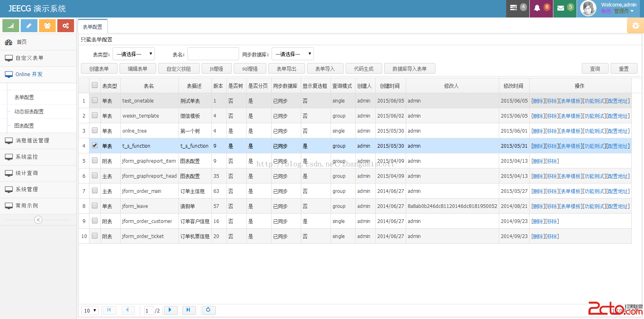Expand the 系统管理 menu
The width and height of the screenshot is (644, 319).
pyautogui.click(x=38, y=190)
